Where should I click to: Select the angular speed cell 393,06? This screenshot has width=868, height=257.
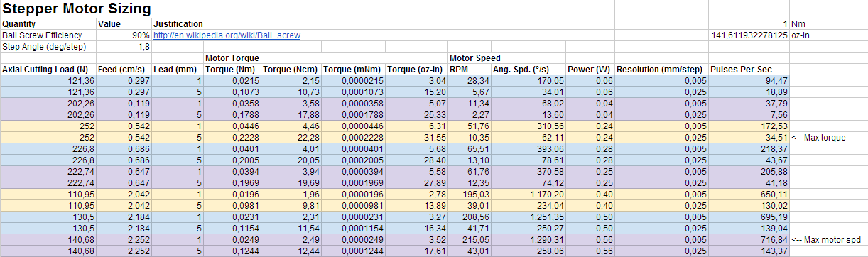click(528, 148)
